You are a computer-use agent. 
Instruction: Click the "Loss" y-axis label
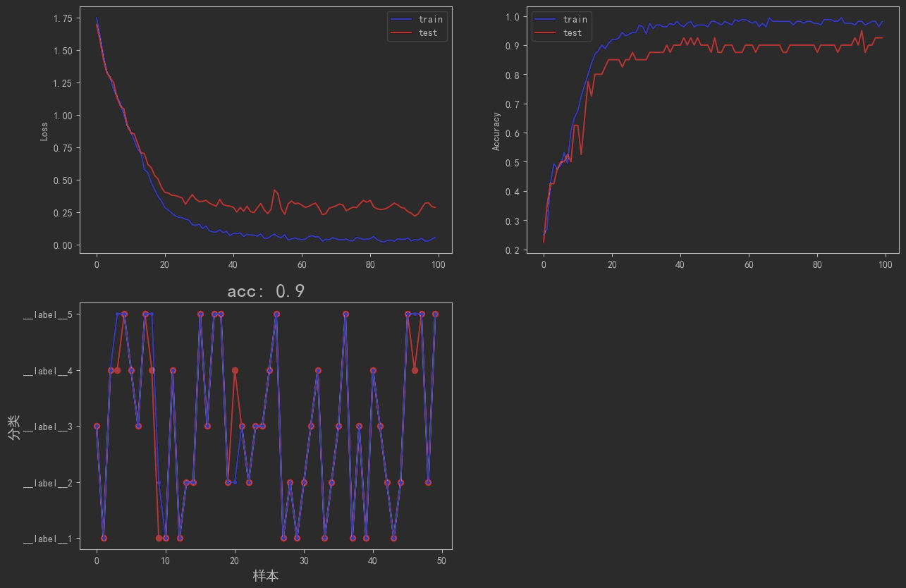pyautogui.click(x=44, y=130)
